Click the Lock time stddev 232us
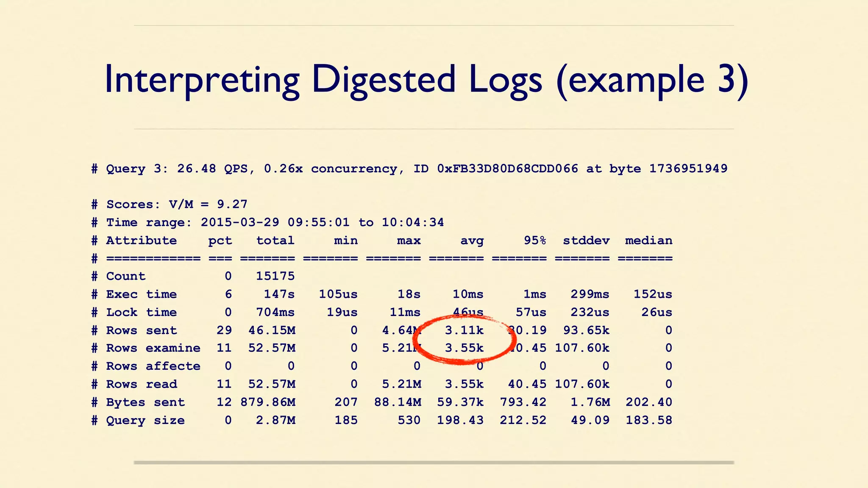This screenshot has width=868, height=488. pyautogui.click(x=590, y=312)
